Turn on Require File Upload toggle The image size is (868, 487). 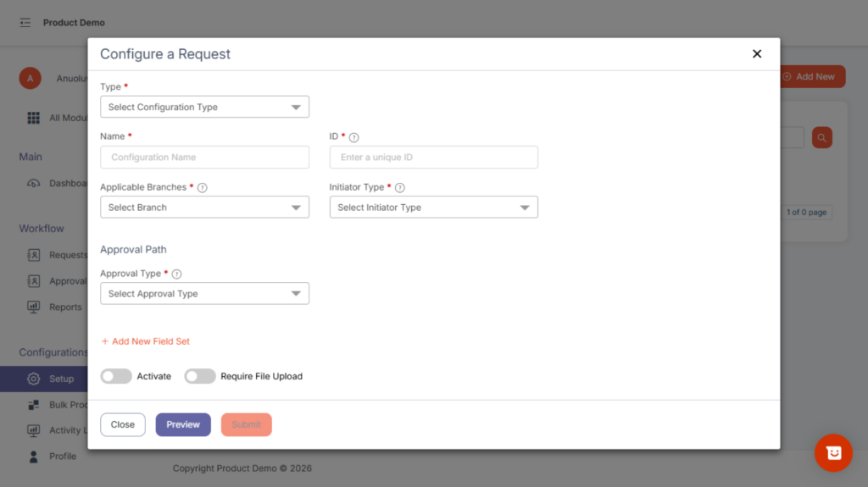pos(200,376)
